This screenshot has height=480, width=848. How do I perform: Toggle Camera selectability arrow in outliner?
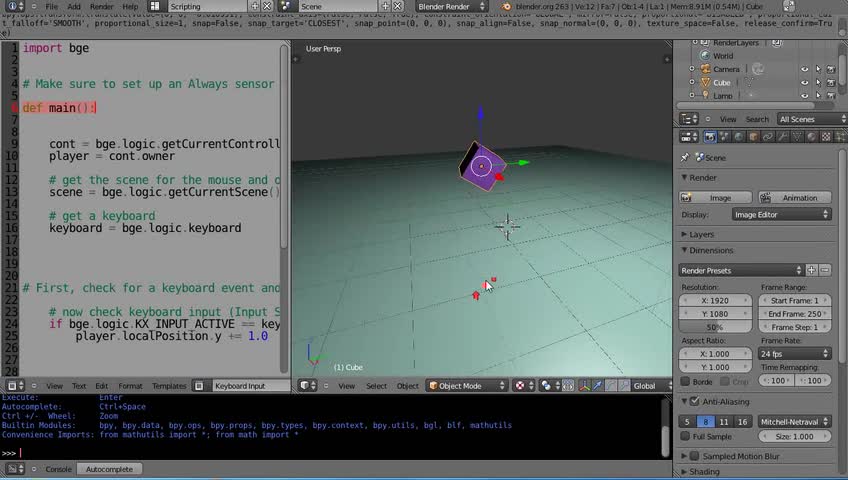point(818,69)
